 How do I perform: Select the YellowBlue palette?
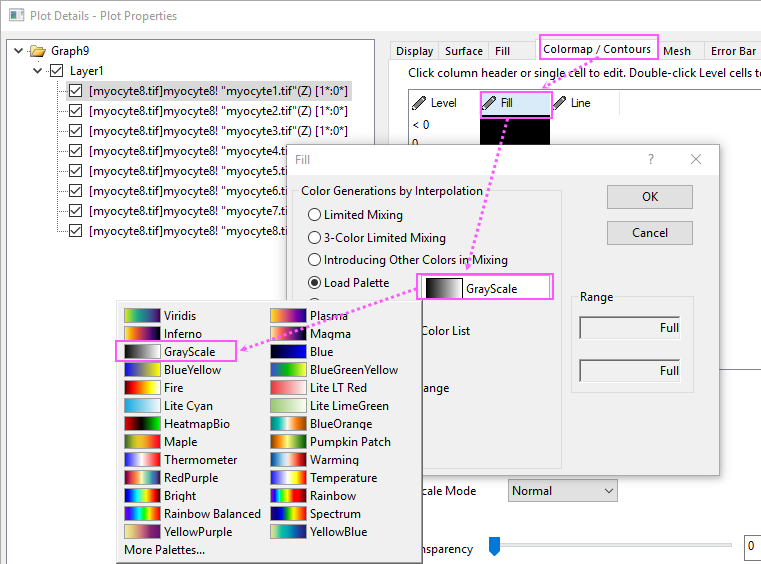318,531
